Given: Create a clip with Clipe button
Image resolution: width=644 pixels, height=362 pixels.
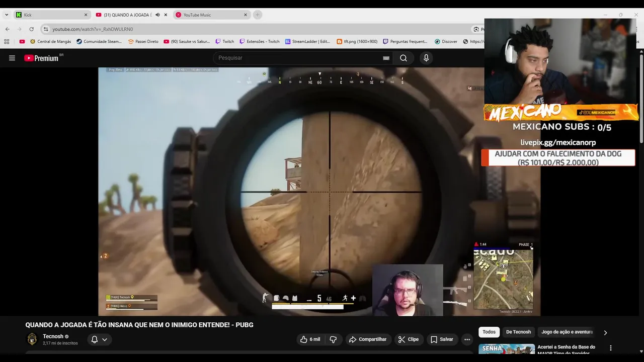Looking at the screenshot, I should pyautogui.click(x=408, y=339).
